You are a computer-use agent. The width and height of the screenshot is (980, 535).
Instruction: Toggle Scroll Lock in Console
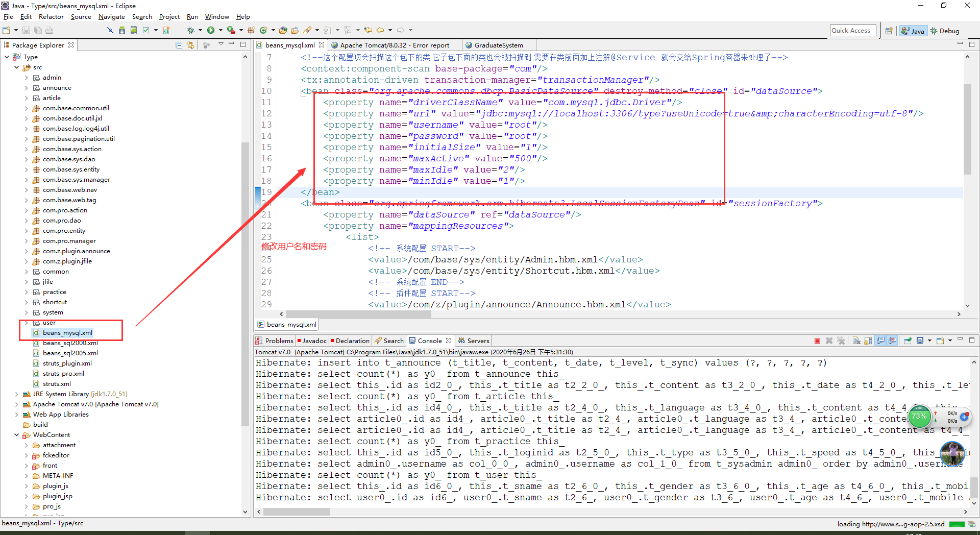click(x=868, y=341)
